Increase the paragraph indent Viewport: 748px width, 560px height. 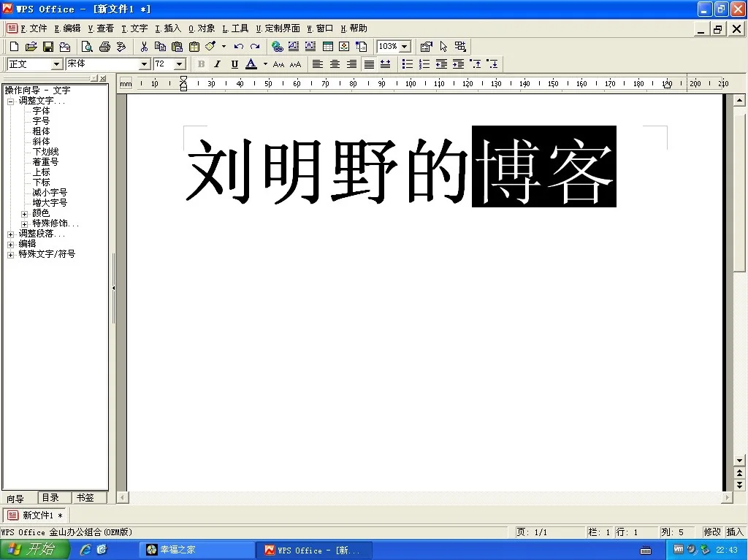point(458,64)
